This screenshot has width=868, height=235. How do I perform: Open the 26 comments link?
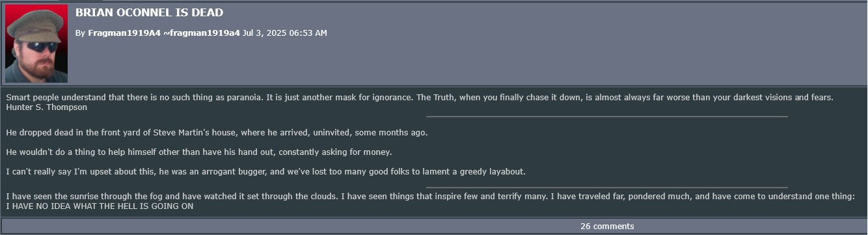pos(607,227)
